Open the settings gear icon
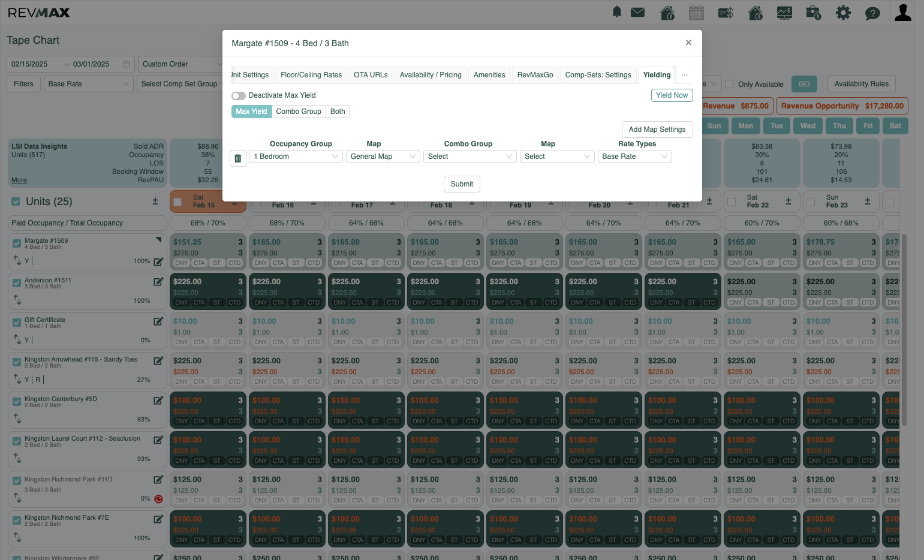 tap(843, 12)
